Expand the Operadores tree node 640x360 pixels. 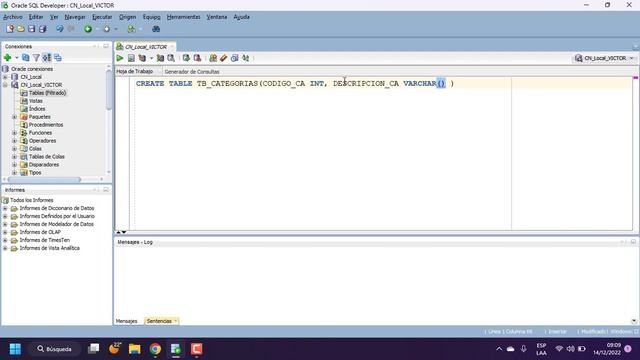point(15,141)
